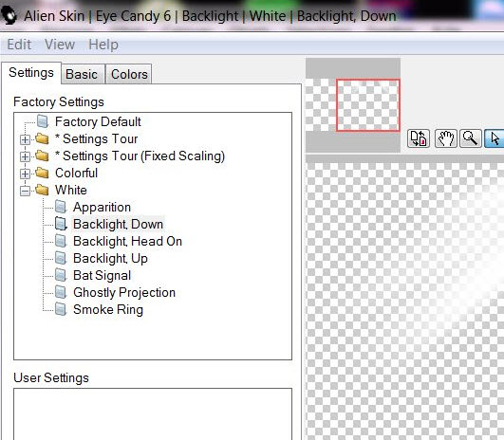This screenshot has height=440, width=504.
Task: Expand the Colorful folder
Action: tap(25, 174)
